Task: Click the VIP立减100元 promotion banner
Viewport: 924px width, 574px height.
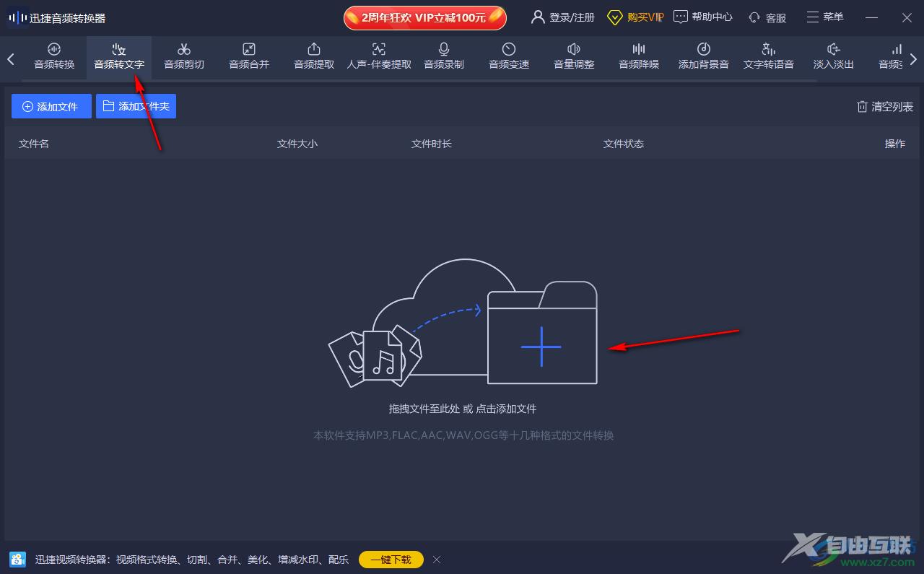Action: tap(425, 17)
